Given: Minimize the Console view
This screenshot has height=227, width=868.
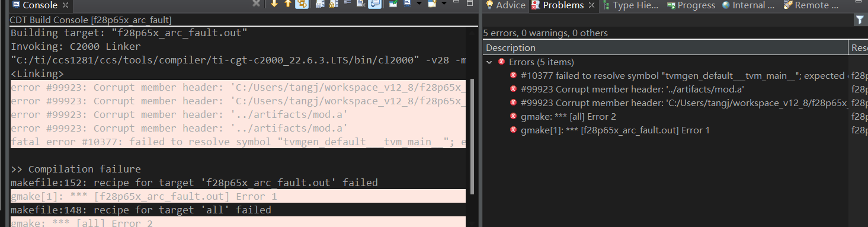Looking at the screenshot, I should (456, 2).
